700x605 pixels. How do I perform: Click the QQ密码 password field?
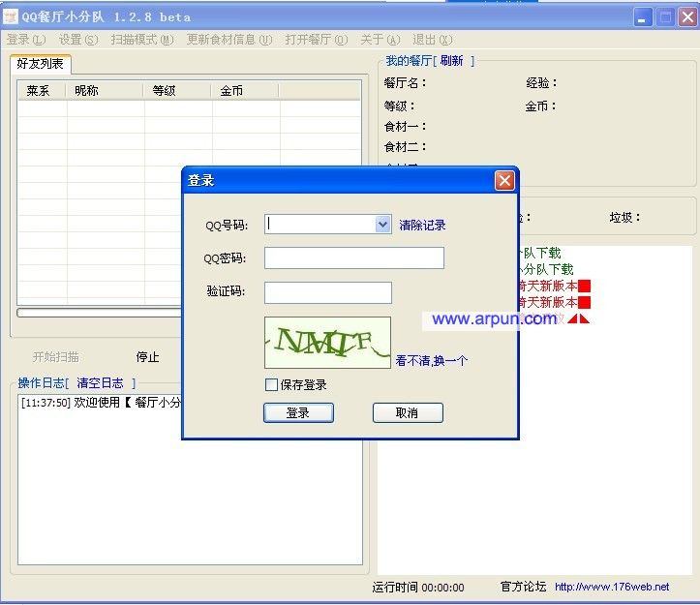[354, 258]
